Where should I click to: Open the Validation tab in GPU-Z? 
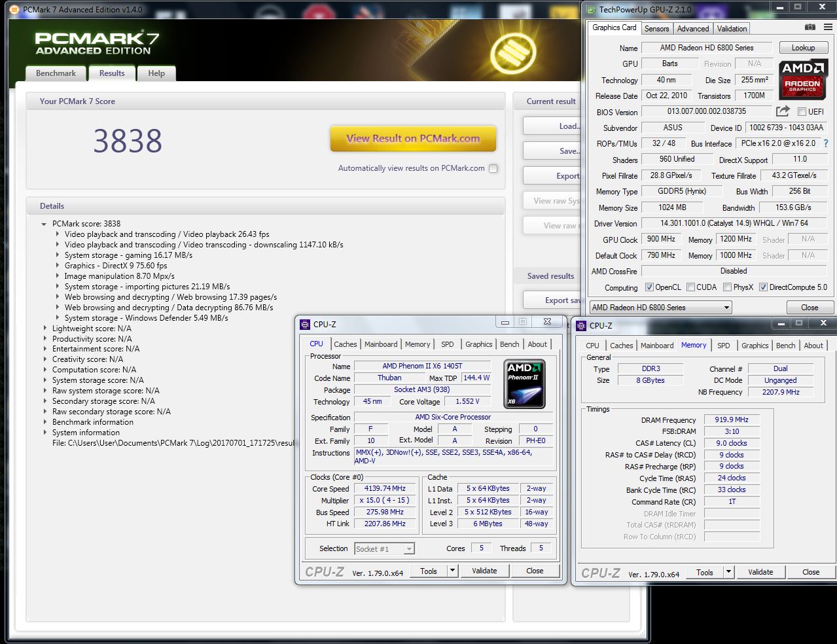(732, 29)
